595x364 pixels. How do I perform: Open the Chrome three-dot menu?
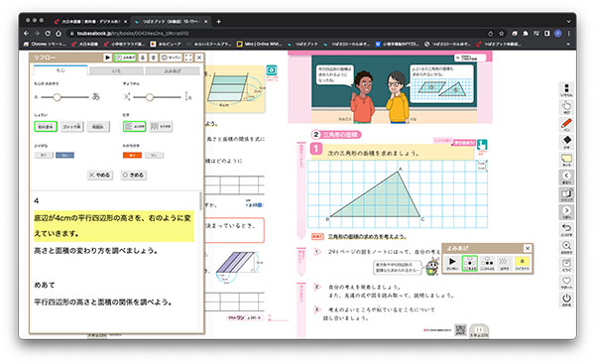point(569,34)
